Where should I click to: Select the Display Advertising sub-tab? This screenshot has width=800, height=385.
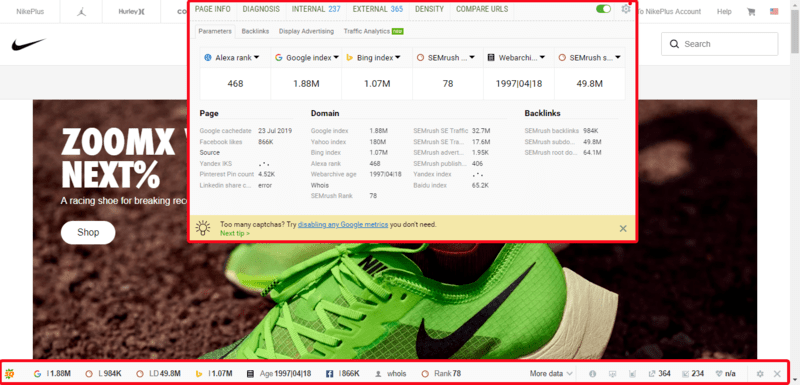click(x=306, y=31)
